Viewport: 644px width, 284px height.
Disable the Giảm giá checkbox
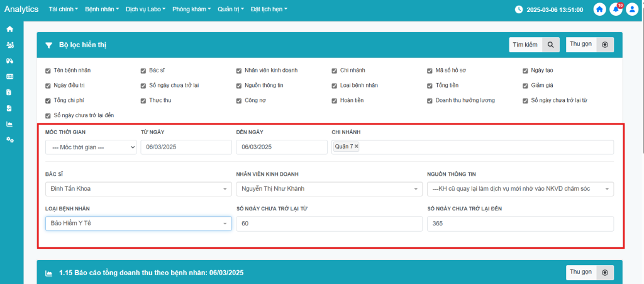click(x=525, y=86)
